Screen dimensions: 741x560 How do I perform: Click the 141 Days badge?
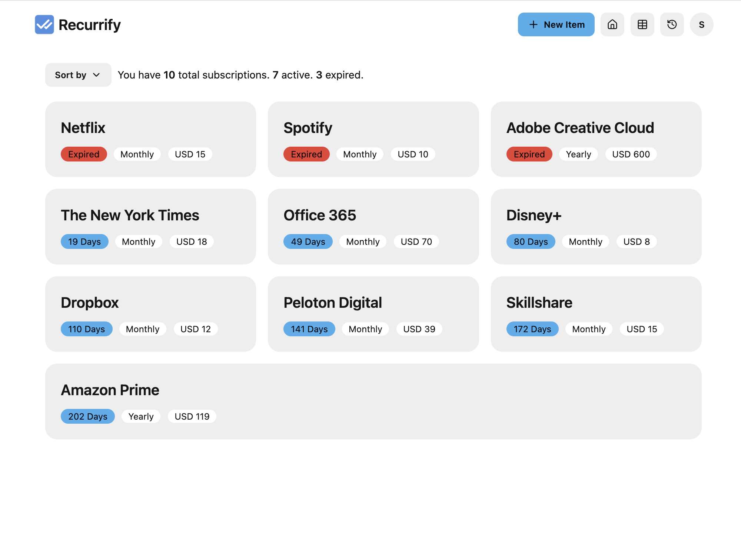click(x=309, y=329)
